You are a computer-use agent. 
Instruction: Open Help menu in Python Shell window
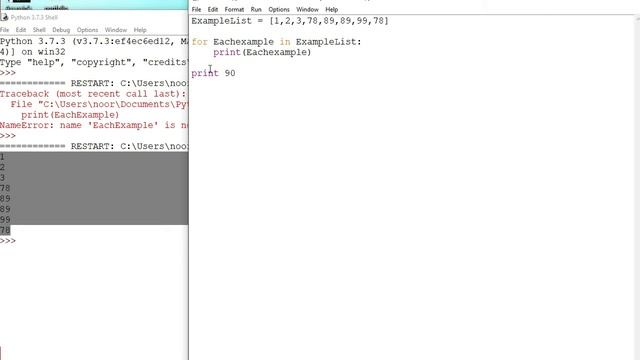coord(140,30)
